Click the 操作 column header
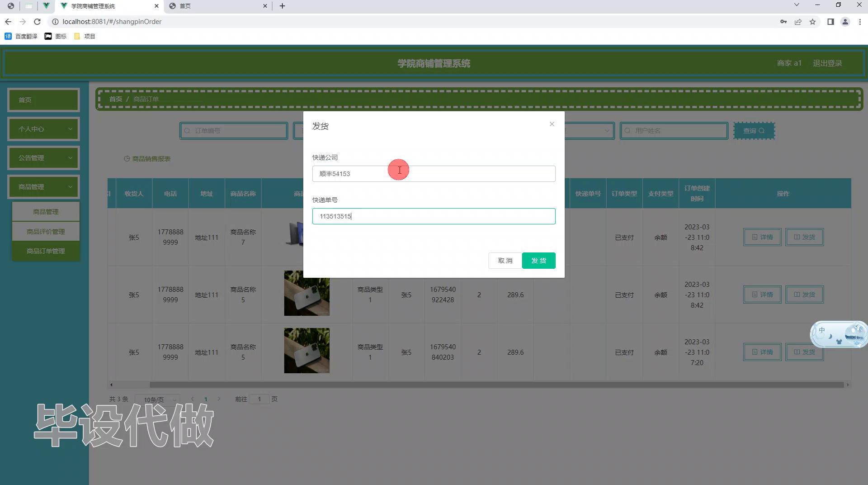Image resolution: width=868 pixels, height=485 pixels. 783,194
